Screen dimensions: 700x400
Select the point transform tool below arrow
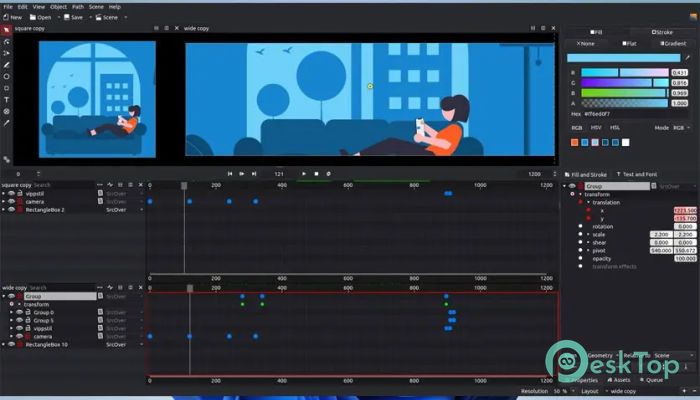click(x=6, y=42)
